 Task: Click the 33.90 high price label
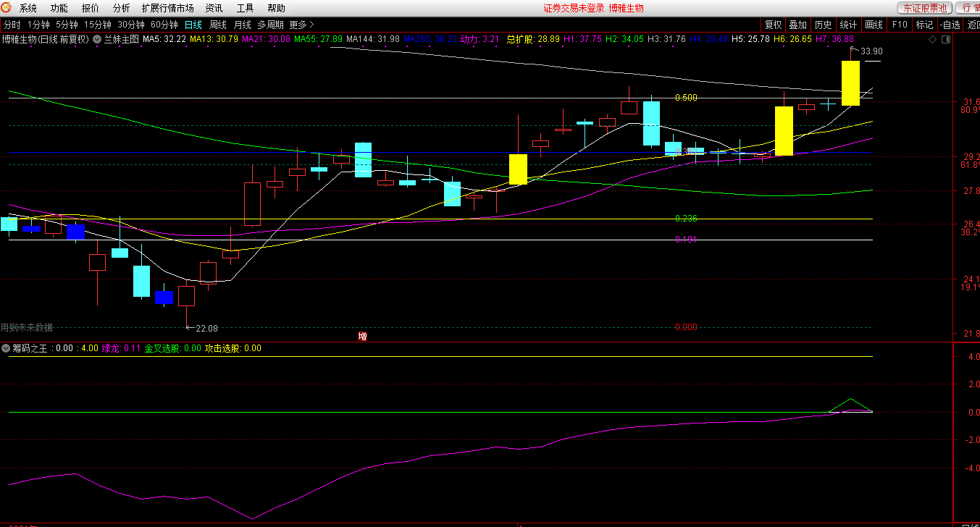(x=871, y=51)
